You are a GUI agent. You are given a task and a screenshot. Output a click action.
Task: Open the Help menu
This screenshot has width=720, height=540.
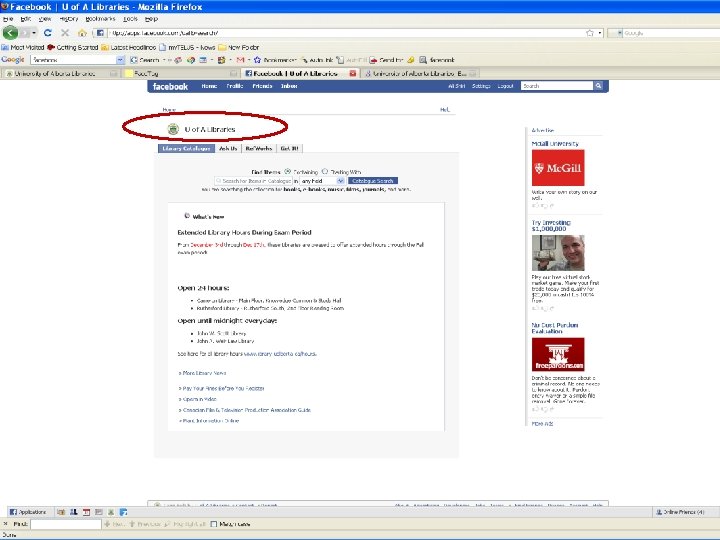pos(151,19)
